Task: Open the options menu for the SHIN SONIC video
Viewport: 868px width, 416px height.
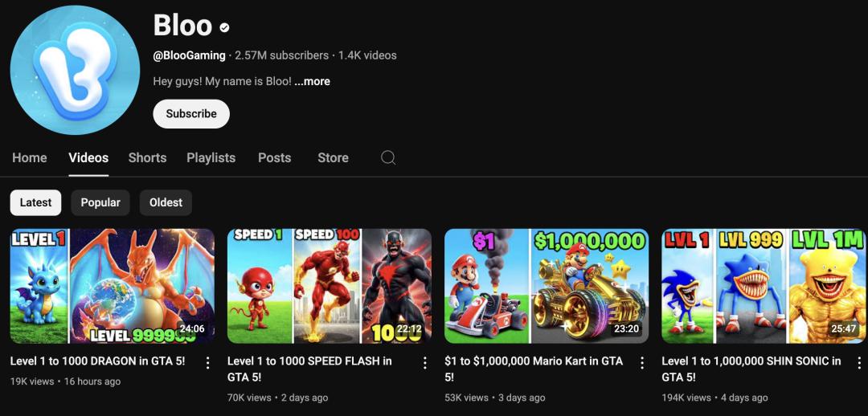Action: 858,363
